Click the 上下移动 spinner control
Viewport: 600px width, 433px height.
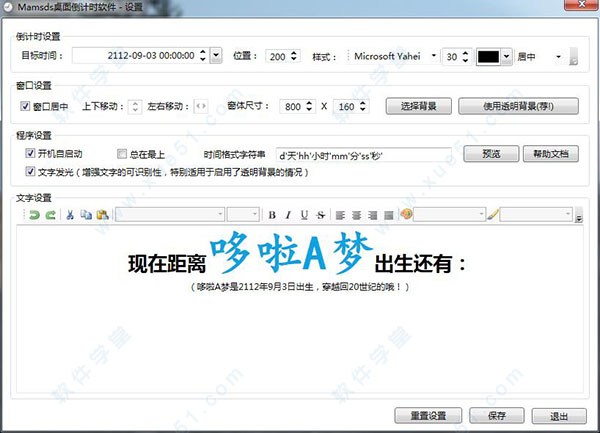pyautogui.click(x=135, y=106)
